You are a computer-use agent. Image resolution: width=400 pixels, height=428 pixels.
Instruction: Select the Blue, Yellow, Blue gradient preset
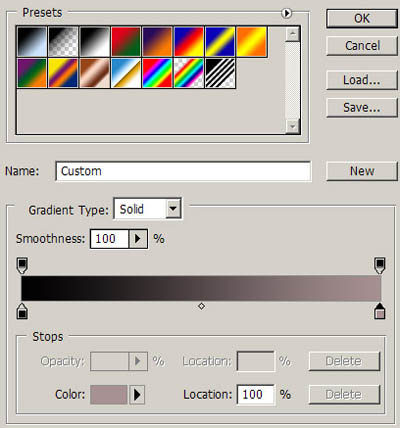coord(220,42)
